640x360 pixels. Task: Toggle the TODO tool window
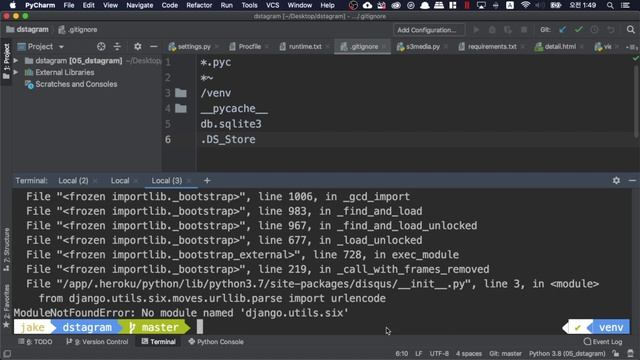[35, 342]
